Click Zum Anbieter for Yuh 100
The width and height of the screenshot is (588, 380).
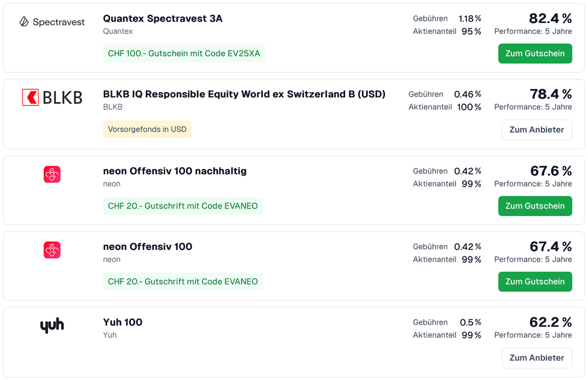point(537,358)
